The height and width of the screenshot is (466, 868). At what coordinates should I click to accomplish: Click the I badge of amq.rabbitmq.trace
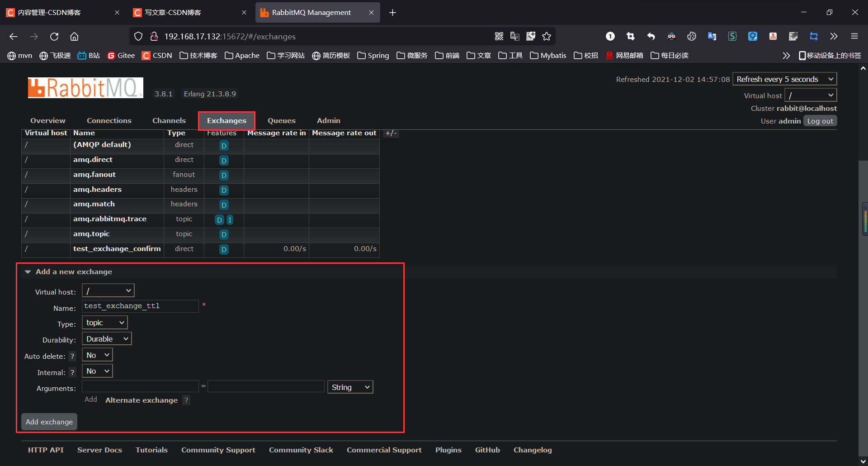pyautogui.click(x=230, y=220)
